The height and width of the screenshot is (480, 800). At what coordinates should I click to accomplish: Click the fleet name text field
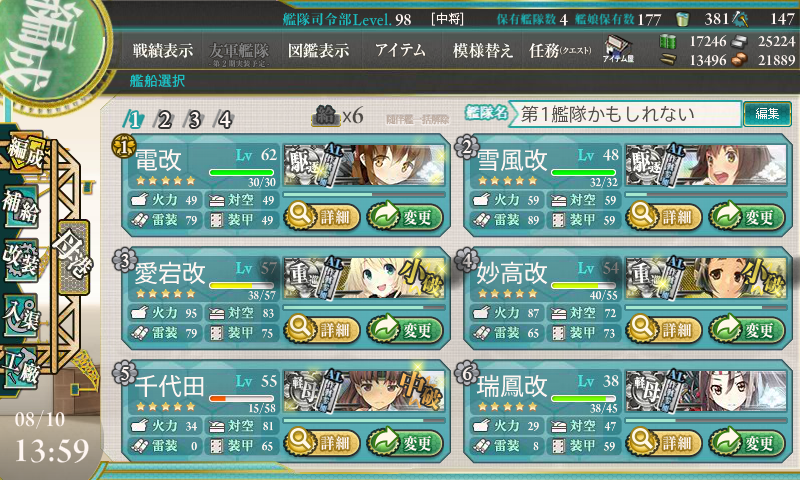624,114
